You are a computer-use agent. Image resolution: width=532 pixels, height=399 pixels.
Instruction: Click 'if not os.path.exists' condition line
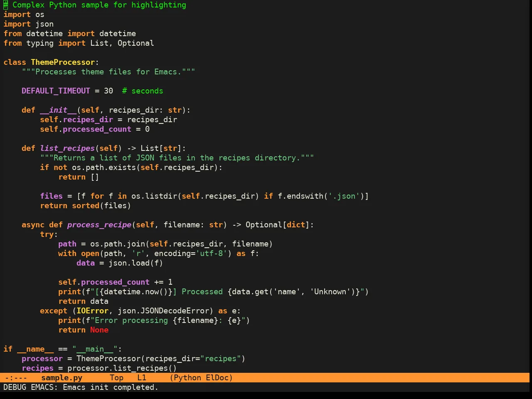[x=131, y=167]
